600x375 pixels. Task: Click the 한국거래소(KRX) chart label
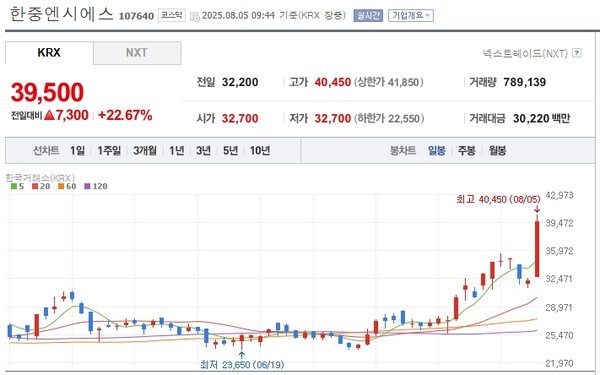click(40, 178)
